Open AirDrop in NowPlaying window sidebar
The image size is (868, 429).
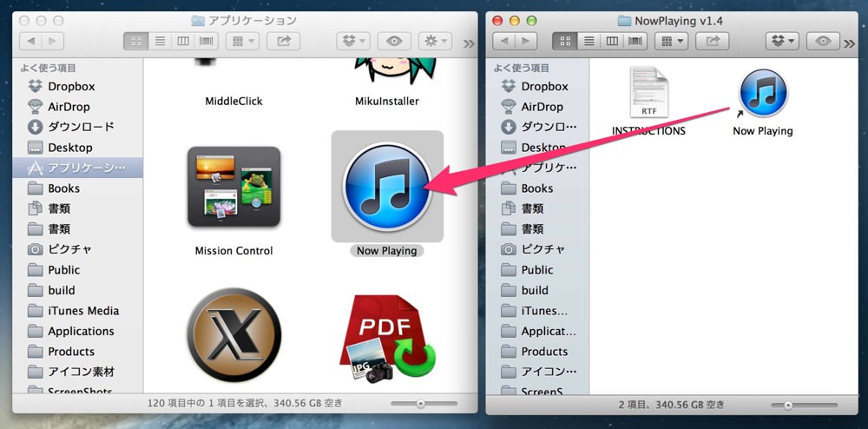coord(542,107)
